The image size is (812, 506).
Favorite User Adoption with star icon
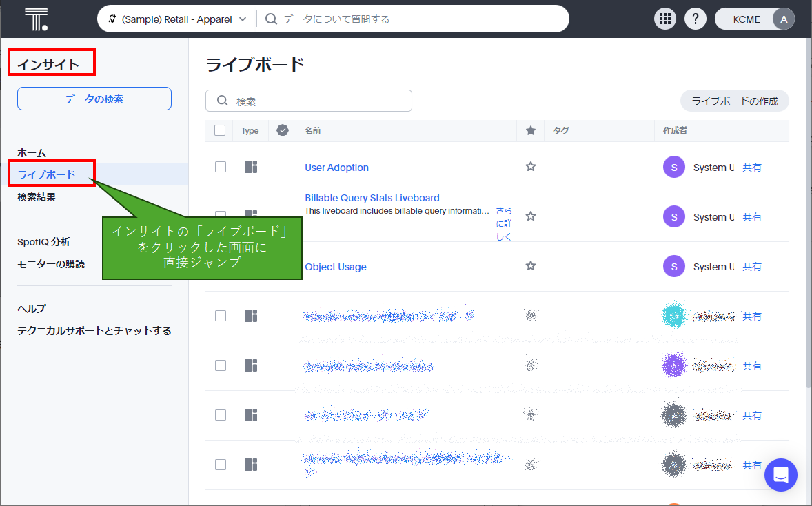pyautogui.click(x=531, y=167)
